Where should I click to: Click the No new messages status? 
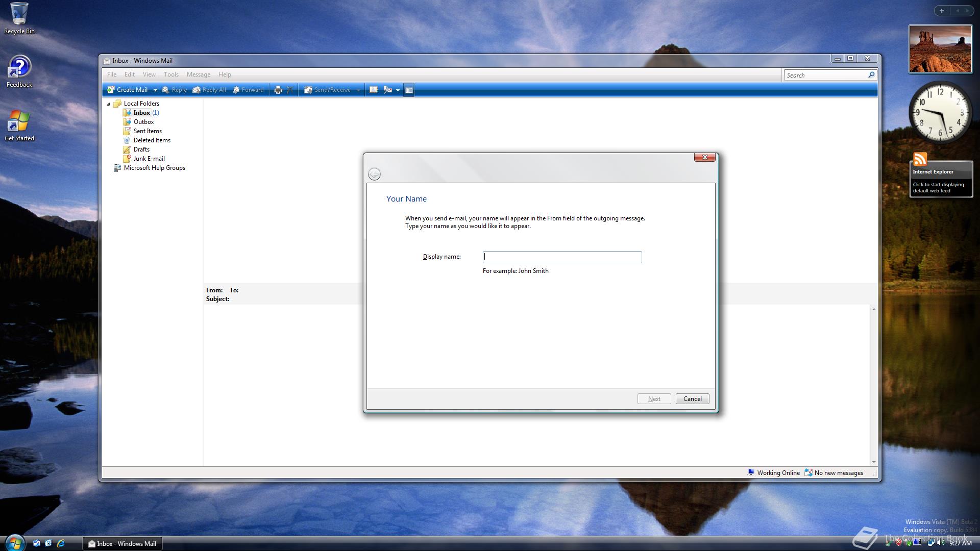click(x=834, y=473)
